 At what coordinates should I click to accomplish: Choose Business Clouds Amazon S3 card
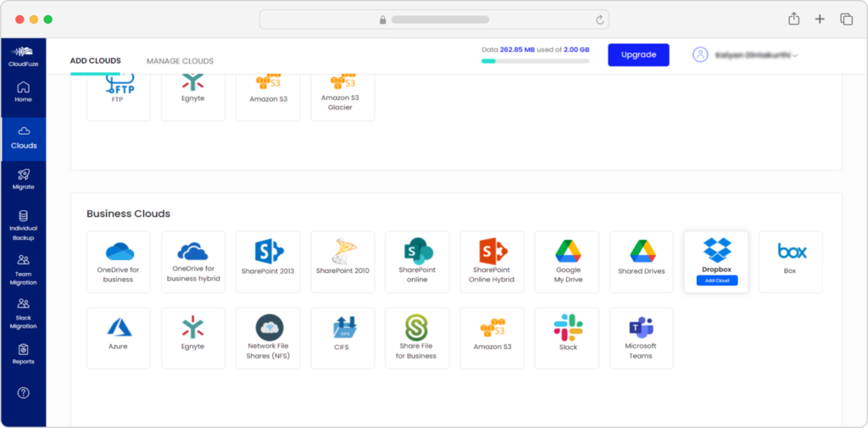click(492, 338)
